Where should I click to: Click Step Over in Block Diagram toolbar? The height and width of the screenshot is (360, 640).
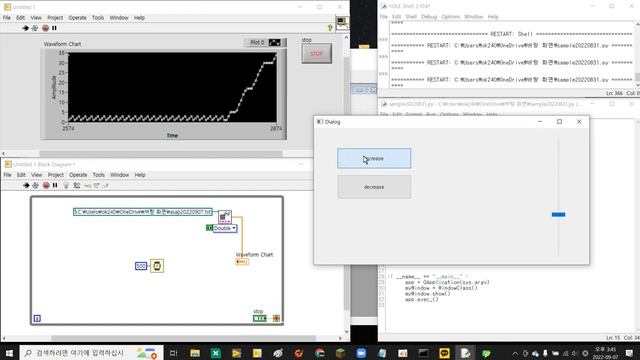[96, 186]
